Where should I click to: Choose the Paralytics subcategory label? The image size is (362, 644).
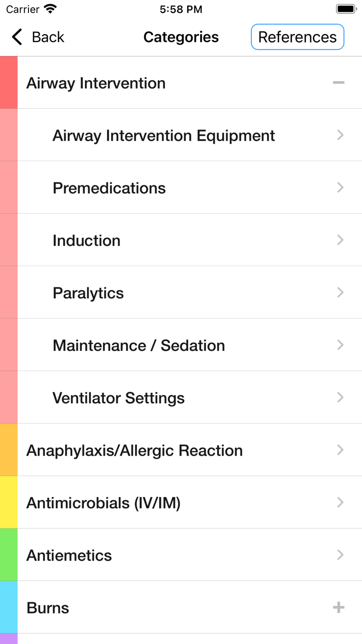tap(88, 293)
